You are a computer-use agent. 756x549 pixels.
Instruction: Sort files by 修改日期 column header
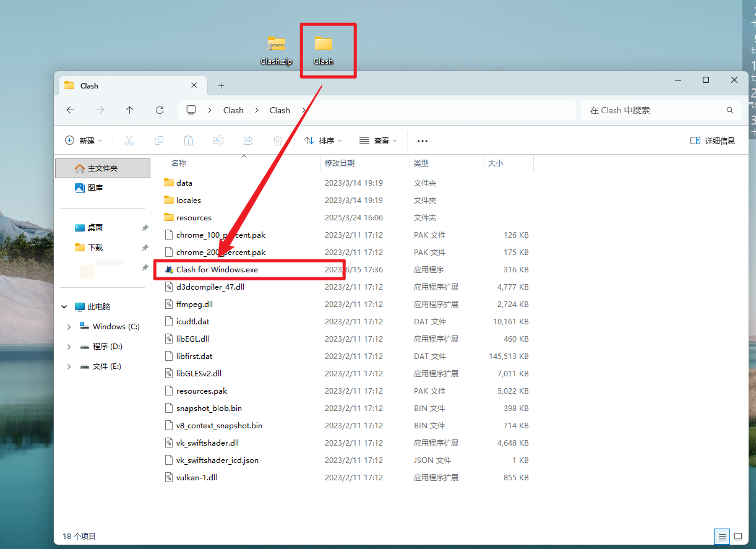tap(340, 163)
